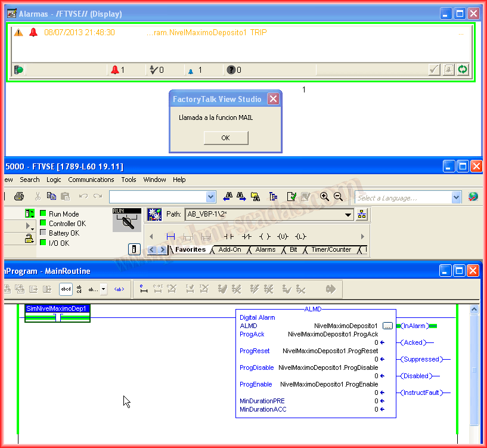Click the print icon in the toolbar
The image size is (487, 448).
click(19, 196)
